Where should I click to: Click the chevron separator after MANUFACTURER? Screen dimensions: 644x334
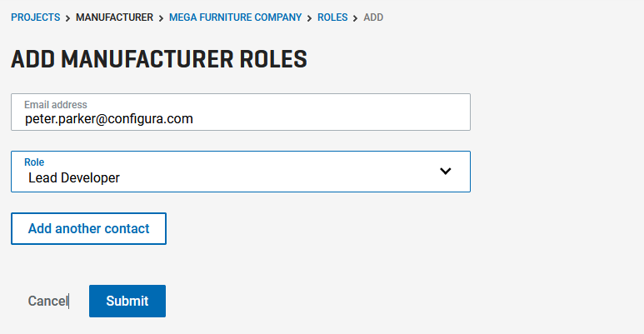pyautogui.click(x=161, y=18)
